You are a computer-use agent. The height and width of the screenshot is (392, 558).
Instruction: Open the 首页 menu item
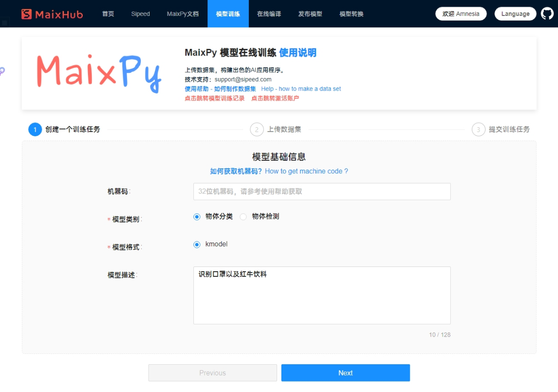pos(108,14)
